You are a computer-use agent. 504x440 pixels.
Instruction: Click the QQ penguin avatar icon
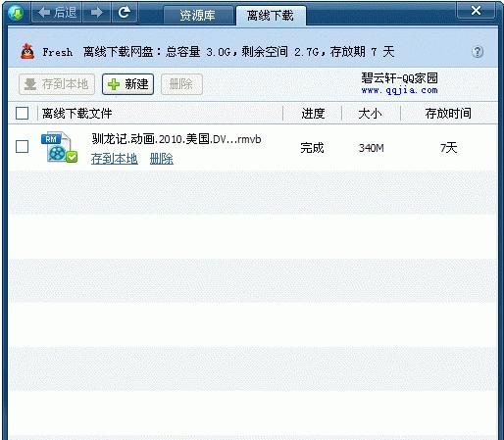(x=27, y=52)
